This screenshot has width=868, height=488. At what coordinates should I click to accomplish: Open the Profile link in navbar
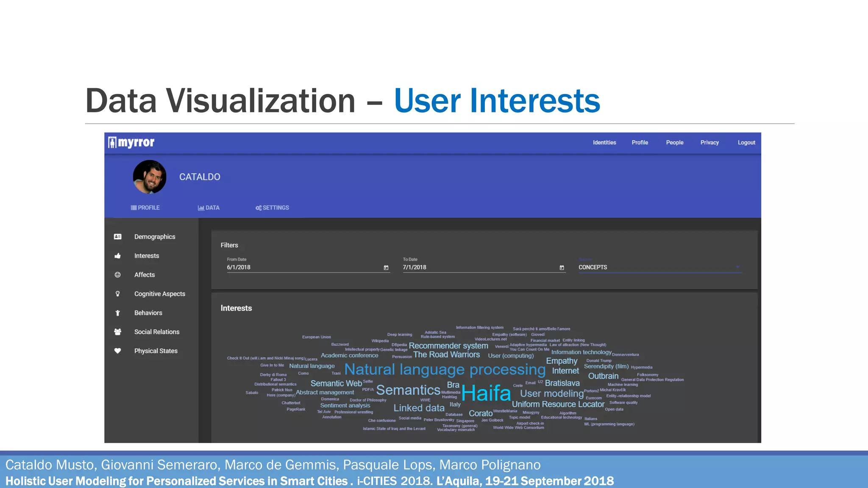640,143
